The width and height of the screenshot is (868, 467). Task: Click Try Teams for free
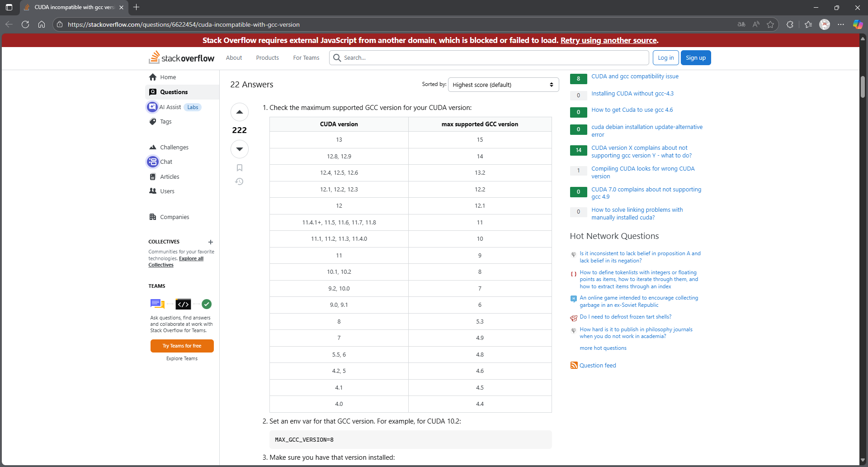coord(182,346)
